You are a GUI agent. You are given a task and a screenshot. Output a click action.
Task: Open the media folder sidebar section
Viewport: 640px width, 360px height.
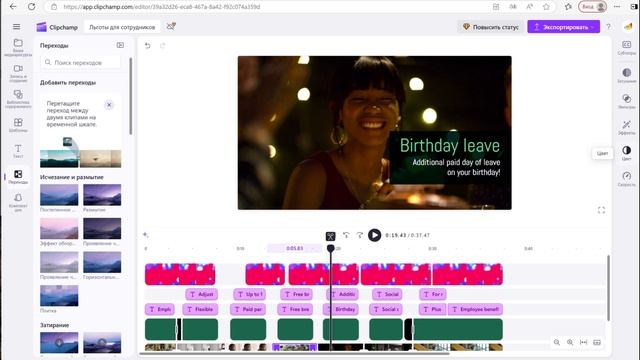click(x=18, y=47)
